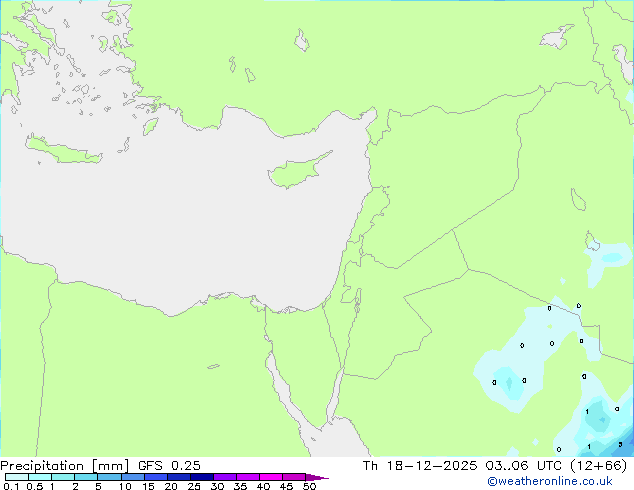Click legend swatch between 20 and 25
The image size is (634, 490).
tap(179, 477)
